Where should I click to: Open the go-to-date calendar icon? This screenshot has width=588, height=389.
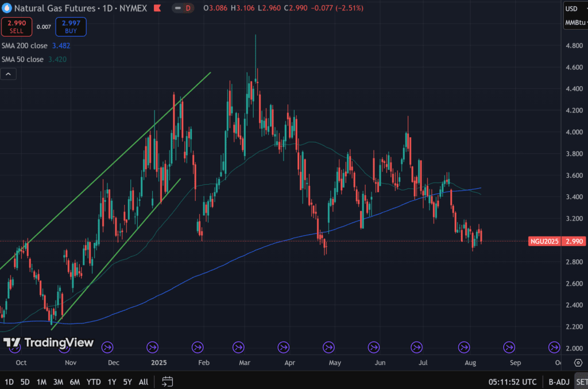[167, 381]
